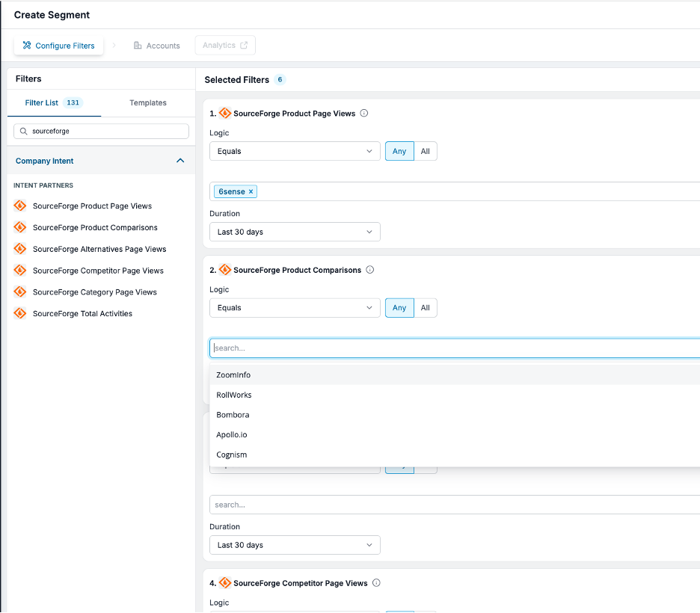Open info tooltip for filter 1 Product Page Views

pyautogui.click(x=364, y=114)
